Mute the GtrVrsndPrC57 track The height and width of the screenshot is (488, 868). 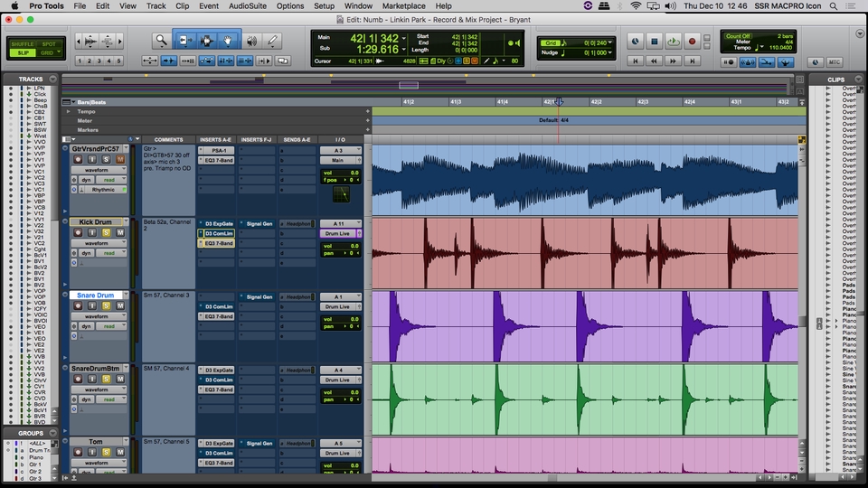(120, 159)
